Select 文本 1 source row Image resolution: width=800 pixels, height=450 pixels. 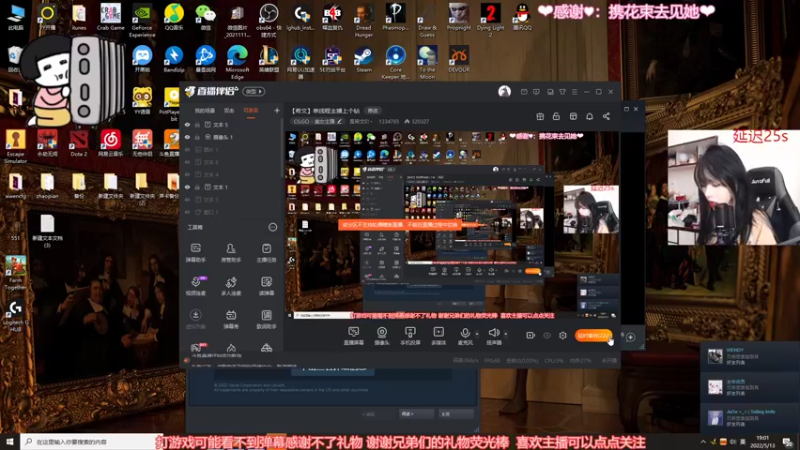pyautogui.click(x=232, y=187)
